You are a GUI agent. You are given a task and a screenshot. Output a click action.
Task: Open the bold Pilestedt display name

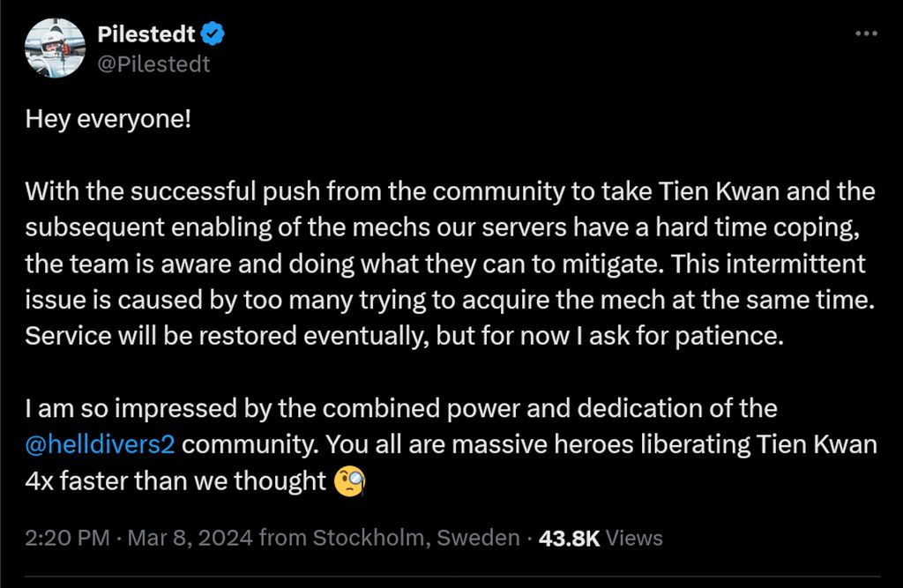145,34
